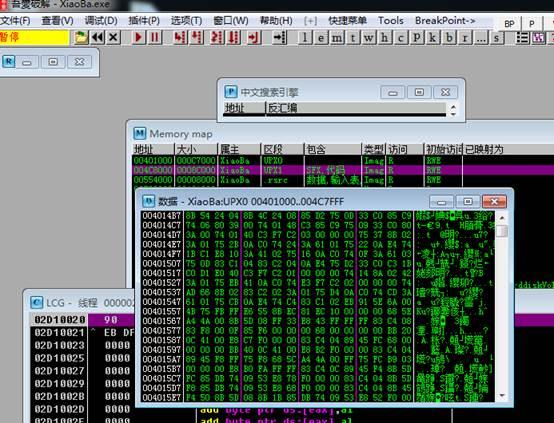
Task: Open CPU window with the c button
Action: pos(400,37)
